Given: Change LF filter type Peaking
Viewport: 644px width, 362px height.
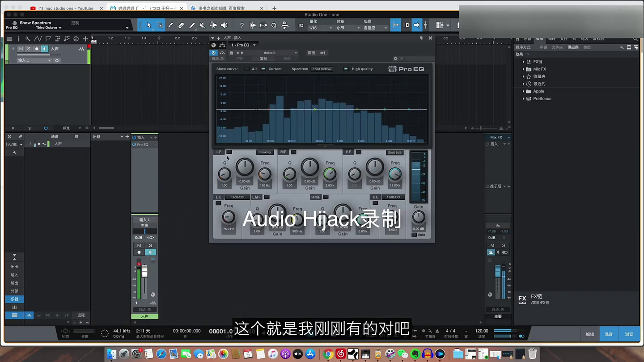Looking at the screenshot, I should tap(265, 152).
